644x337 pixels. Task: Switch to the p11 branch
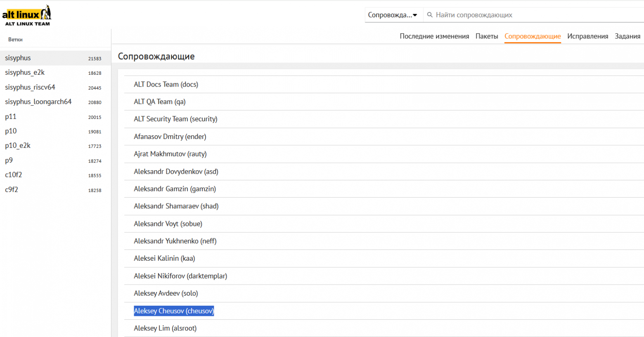pos(11,117)
